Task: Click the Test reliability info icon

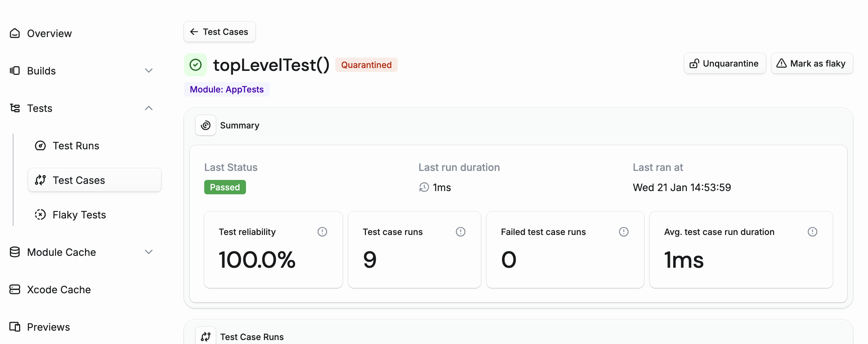Action: tap(322, 232)
